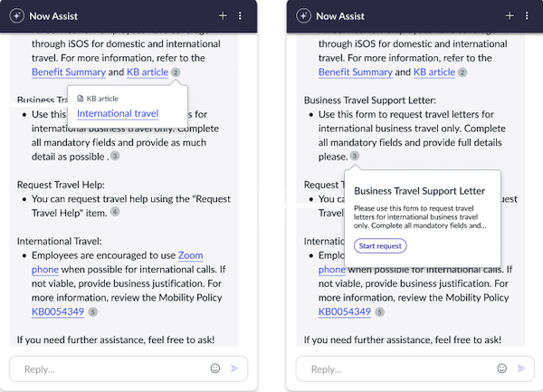Click the plus icon in right Now Assist header
The image size is (543, 392).
[510, 16]
